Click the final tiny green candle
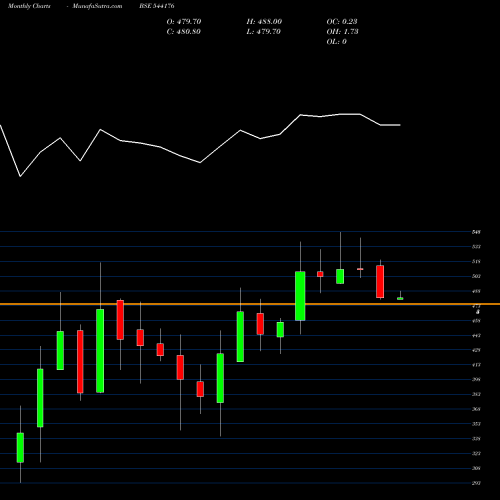Image resolution: width=500 pixels, height=500 pixels. pyautogui.click(x=400, y=298)
